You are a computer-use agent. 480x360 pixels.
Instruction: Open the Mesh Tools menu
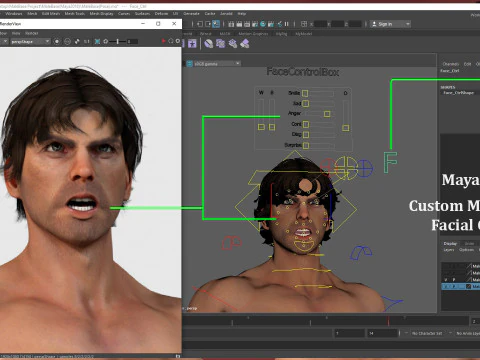75,14
